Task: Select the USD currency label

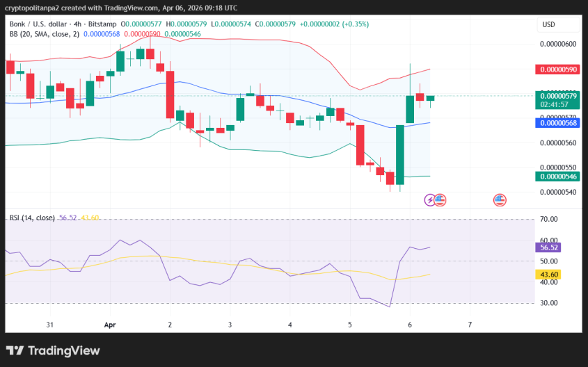Action: tap(548, 24)
